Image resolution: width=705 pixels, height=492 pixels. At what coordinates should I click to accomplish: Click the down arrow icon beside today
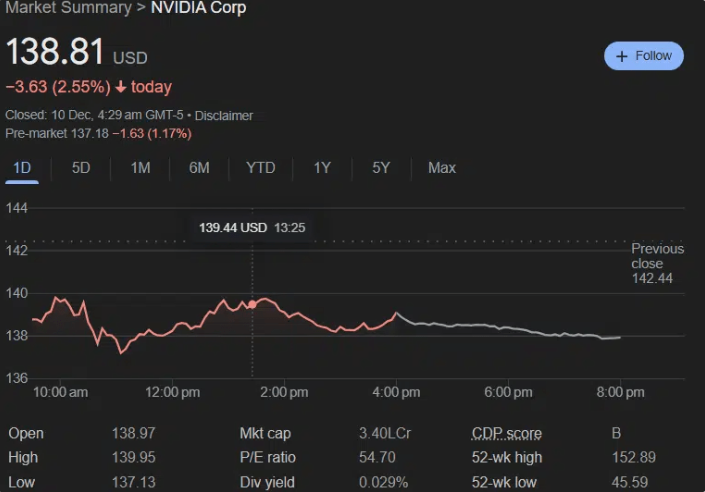pos(120,86)
